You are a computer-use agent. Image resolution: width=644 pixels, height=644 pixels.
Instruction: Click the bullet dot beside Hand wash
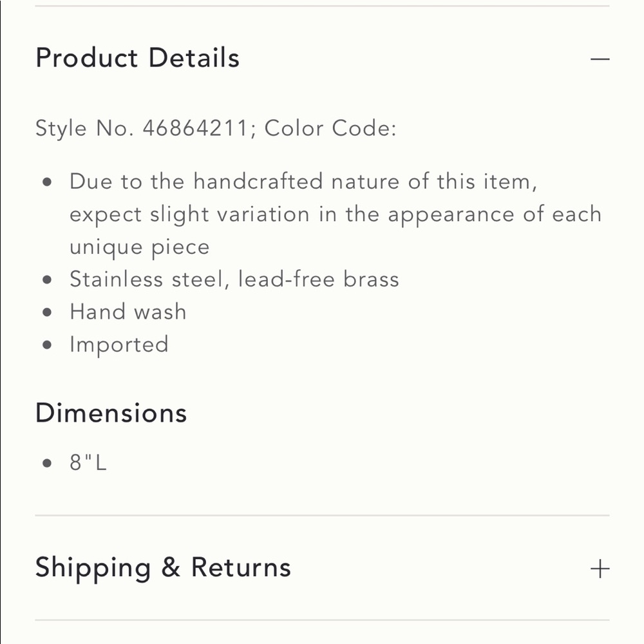click(x=47, y=312)
